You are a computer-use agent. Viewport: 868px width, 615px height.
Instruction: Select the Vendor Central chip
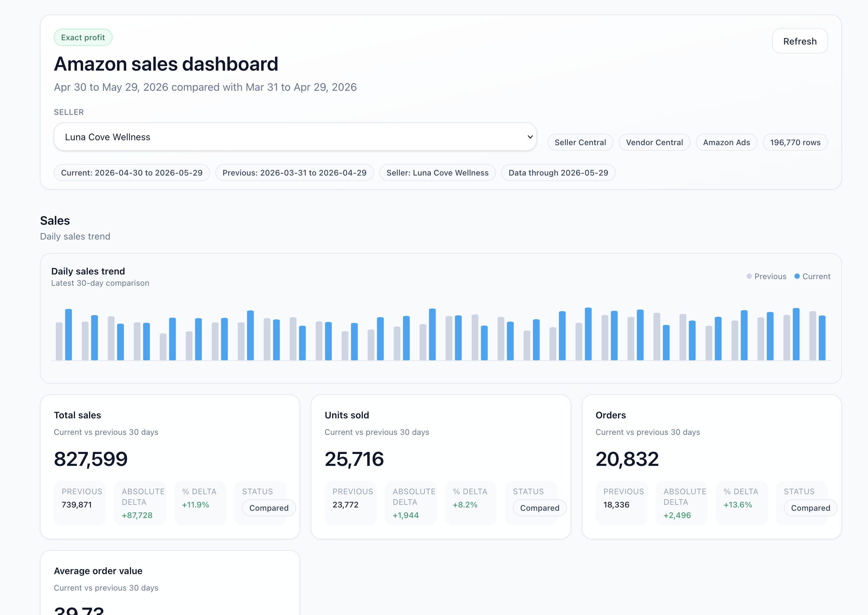(x=654, y=143)
